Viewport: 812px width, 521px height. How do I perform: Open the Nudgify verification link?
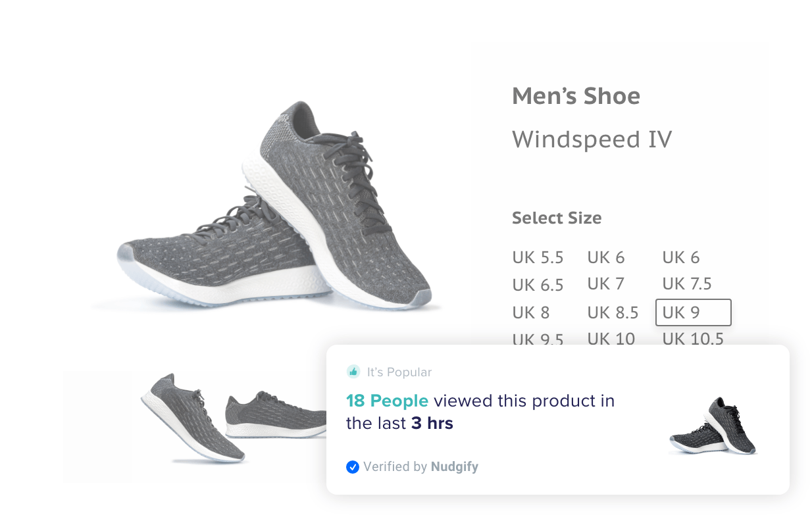[x=454, y=467]
